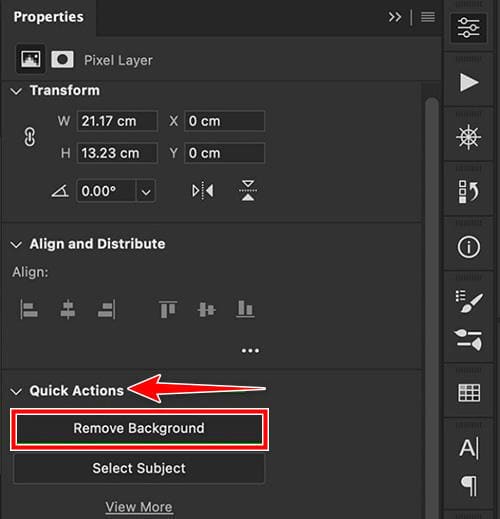The width and height of the screenshot is (500, 519).
Task: Click the rotation angle field 0.00°
Action: [x=106, y=191]
